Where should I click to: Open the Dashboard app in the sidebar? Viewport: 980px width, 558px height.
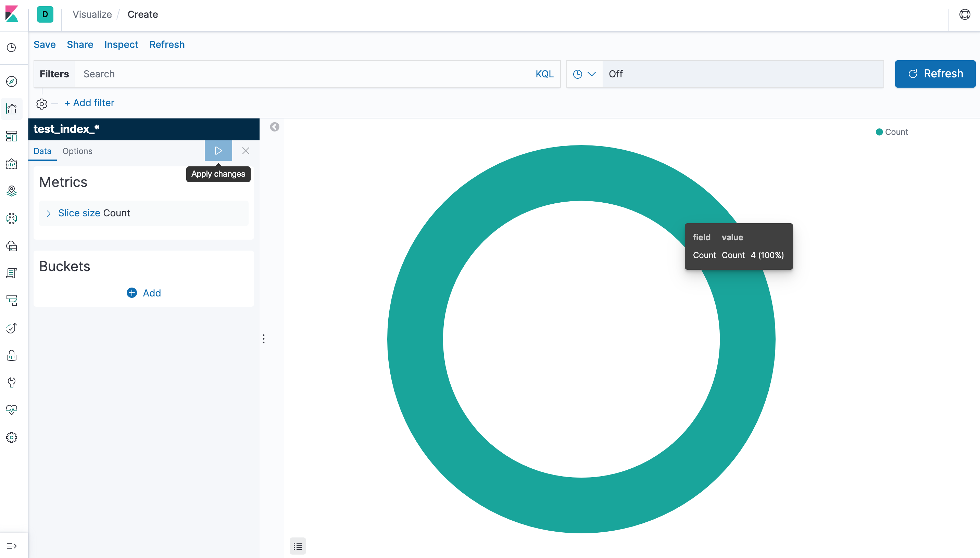pyautogui.click(x=11, y=137)
